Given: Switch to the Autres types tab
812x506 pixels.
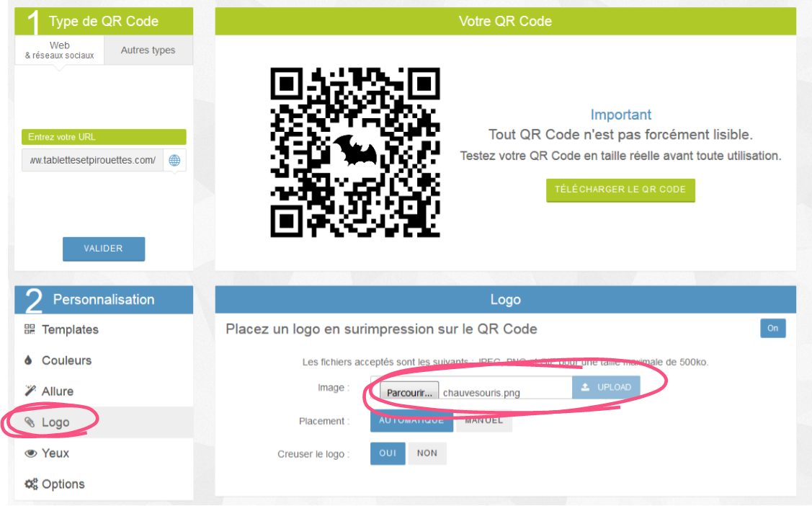Looking at the screenshot, I should pos(148,50).
